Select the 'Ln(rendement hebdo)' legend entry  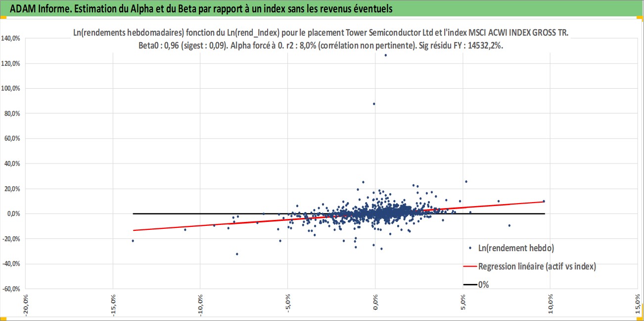[511, 248]
